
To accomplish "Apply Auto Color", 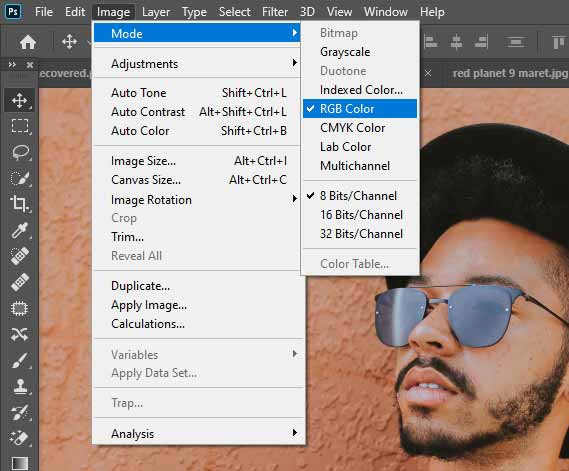I will (x=197, y=131).
